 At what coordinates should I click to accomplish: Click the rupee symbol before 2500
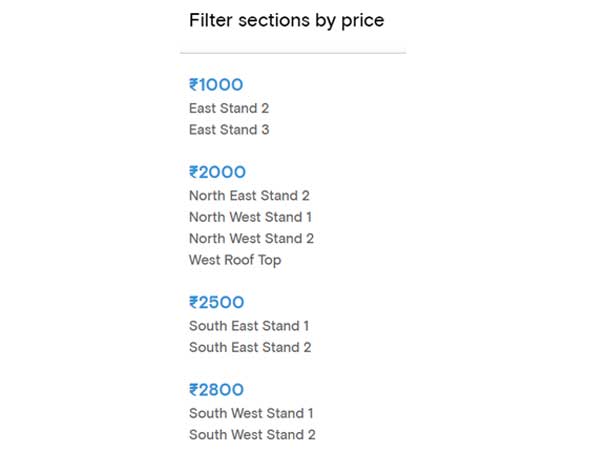point(194,302)
